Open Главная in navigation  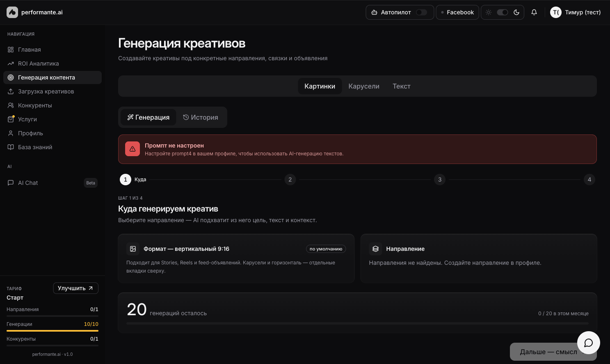click(x=53, y=50)
